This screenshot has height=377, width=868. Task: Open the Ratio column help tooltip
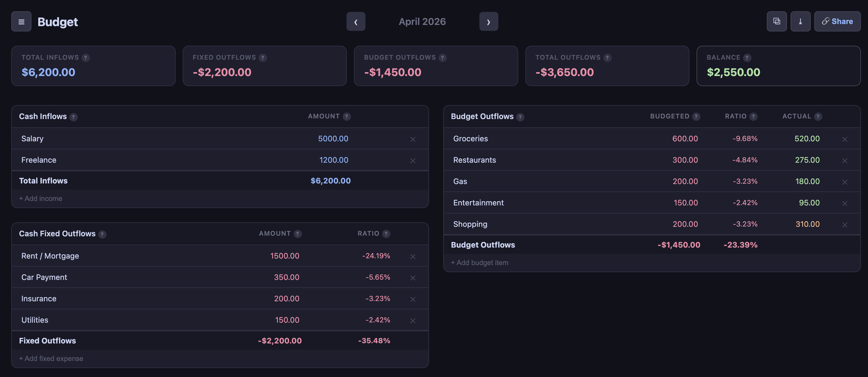[753, 116]
